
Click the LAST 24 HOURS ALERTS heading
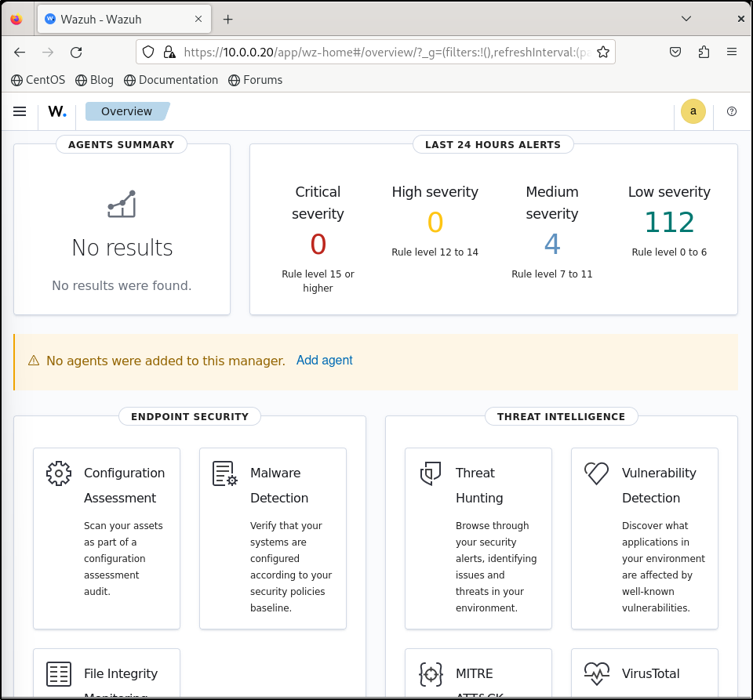(493, 145)
